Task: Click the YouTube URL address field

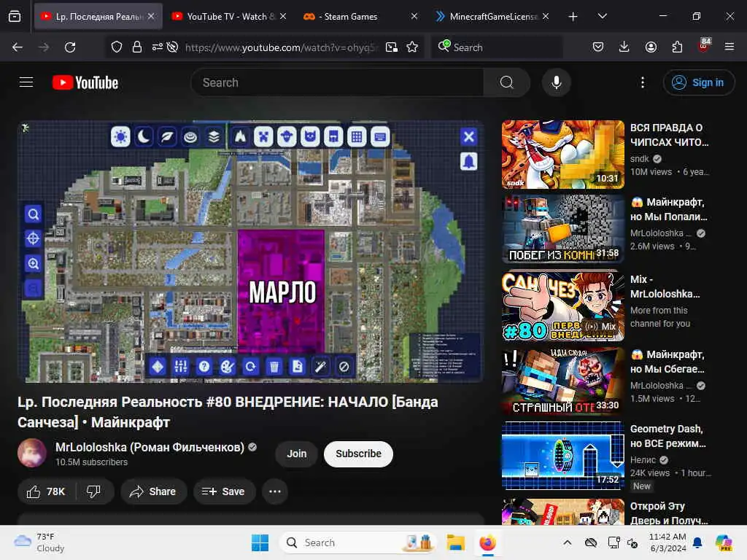Action: point(281,47)
